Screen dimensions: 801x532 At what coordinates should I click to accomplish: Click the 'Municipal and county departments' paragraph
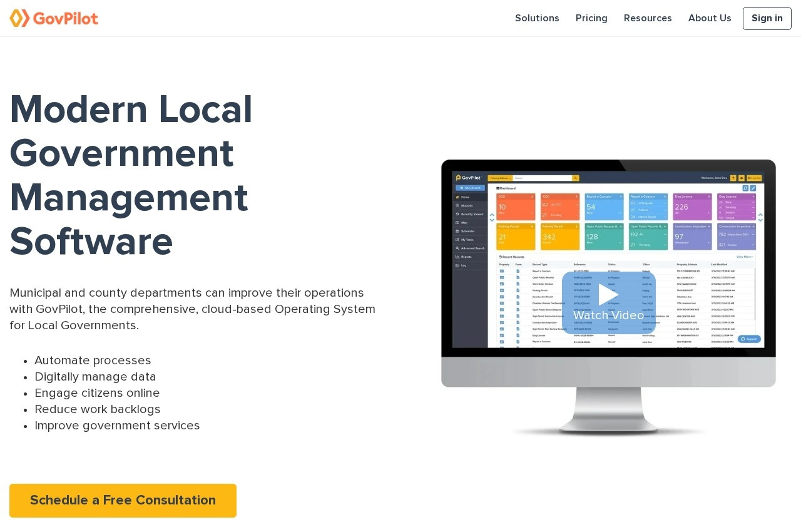pos(193,309)
